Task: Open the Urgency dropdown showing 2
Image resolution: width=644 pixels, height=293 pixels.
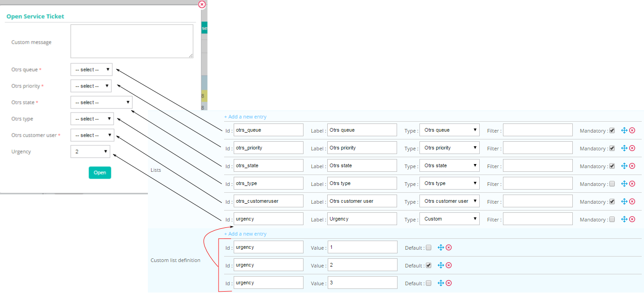Action: point(90,152)
